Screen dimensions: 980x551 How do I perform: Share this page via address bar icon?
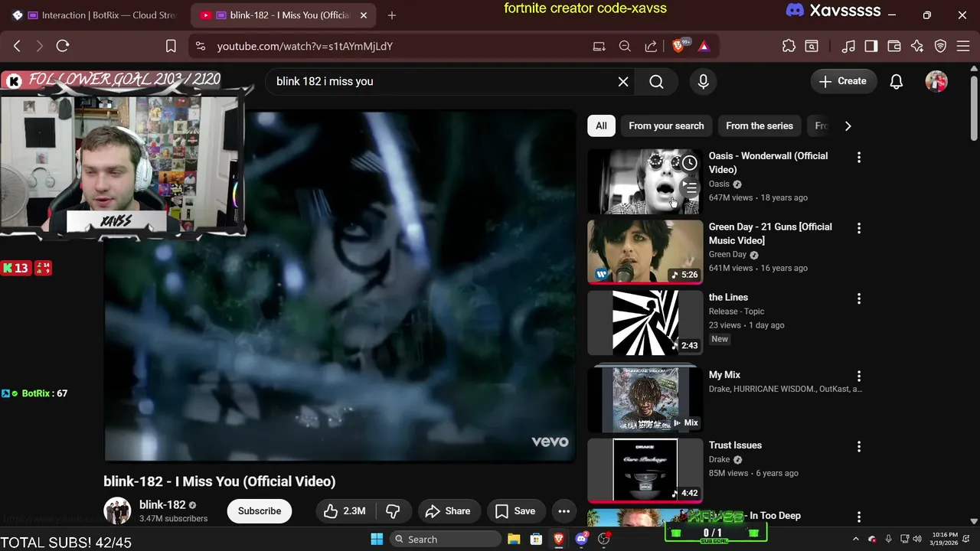pos(651,46)
